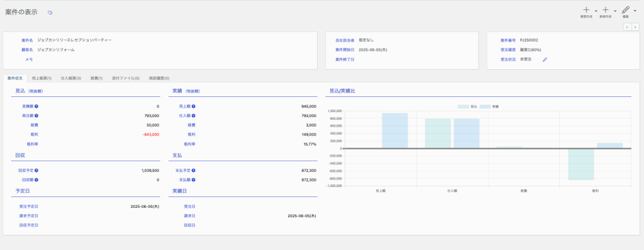
Task: Switch to the 売上帳票(1) tab
Action: 42,78
